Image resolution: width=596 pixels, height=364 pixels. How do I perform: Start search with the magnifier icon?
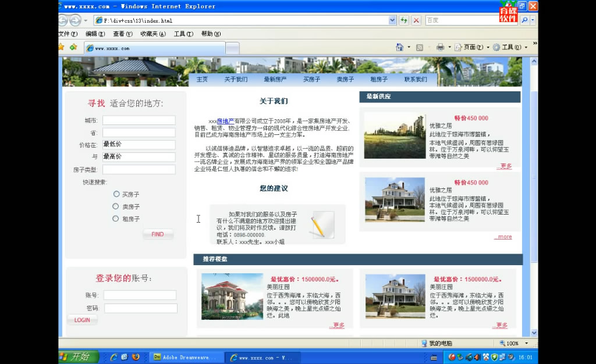click(524, 20)
